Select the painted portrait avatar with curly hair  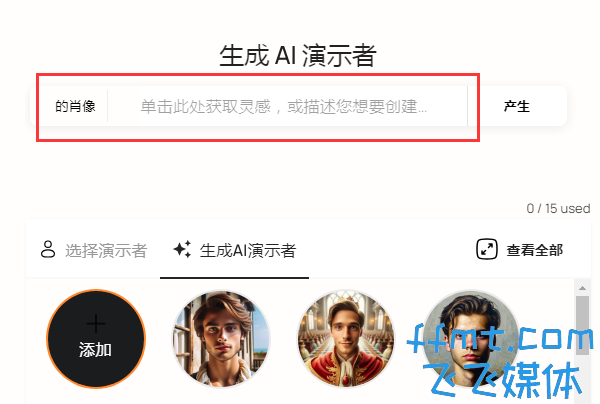(471, 339)
